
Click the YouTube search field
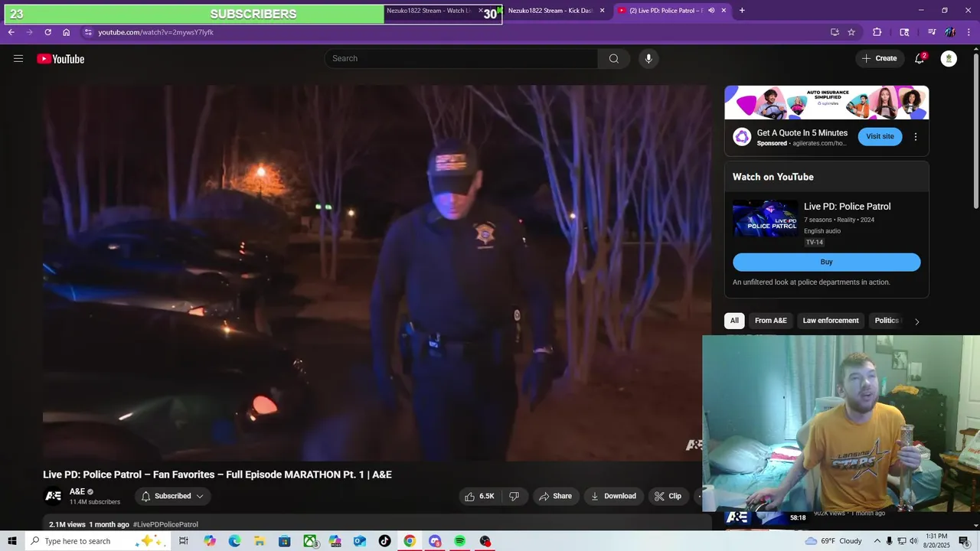tap(461, 59)
